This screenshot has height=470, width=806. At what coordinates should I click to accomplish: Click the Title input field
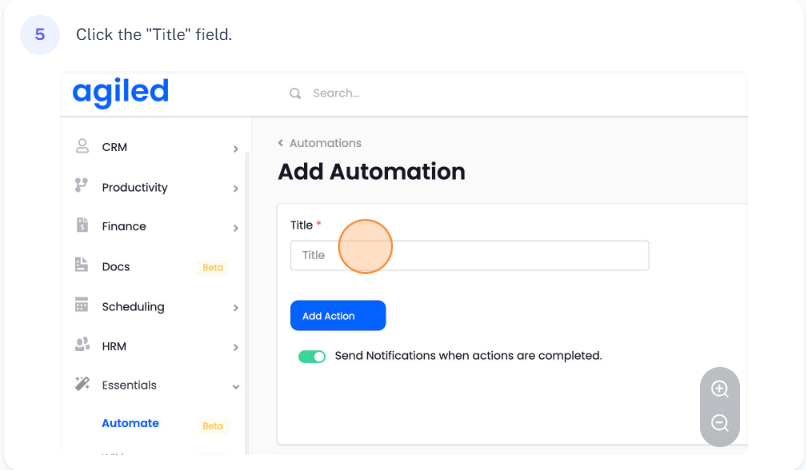[469, 255]
